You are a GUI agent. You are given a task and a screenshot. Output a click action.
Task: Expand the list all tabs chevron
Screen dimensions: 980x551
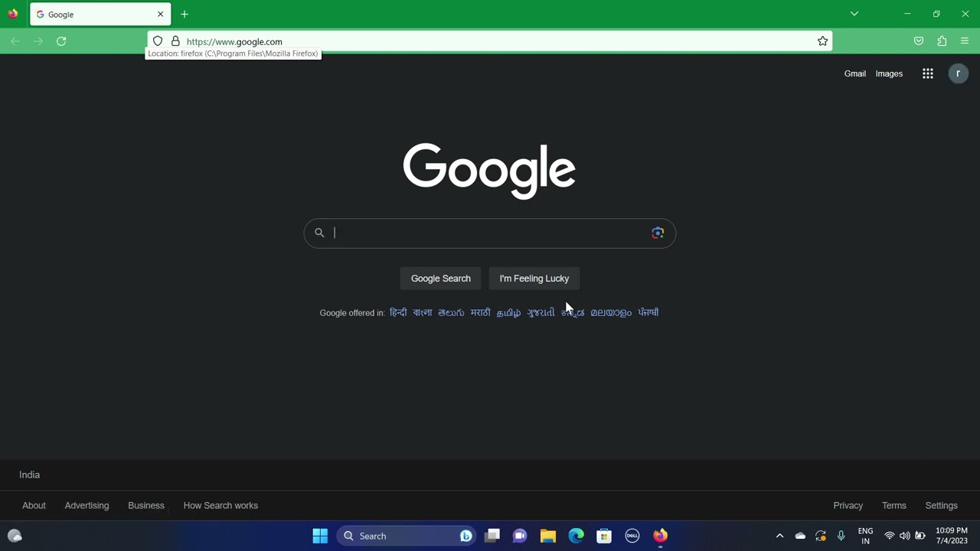click(x=854, y=14)
